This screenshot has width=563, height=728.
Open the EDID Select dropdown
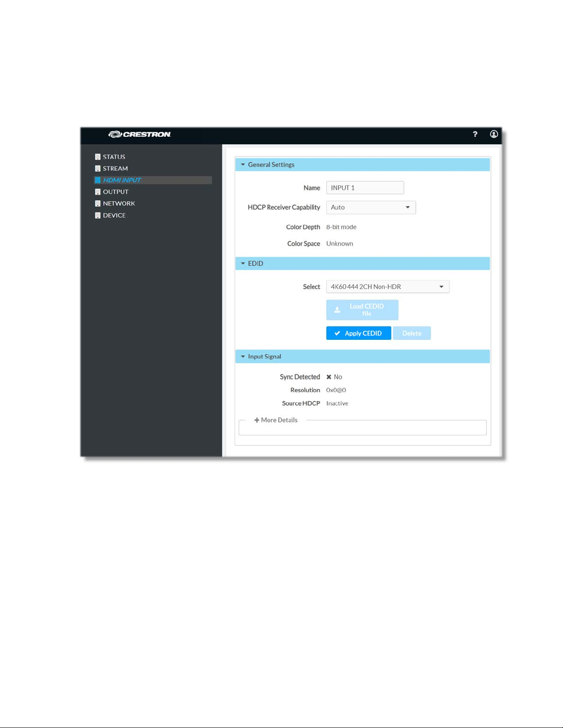pos(387,287)
